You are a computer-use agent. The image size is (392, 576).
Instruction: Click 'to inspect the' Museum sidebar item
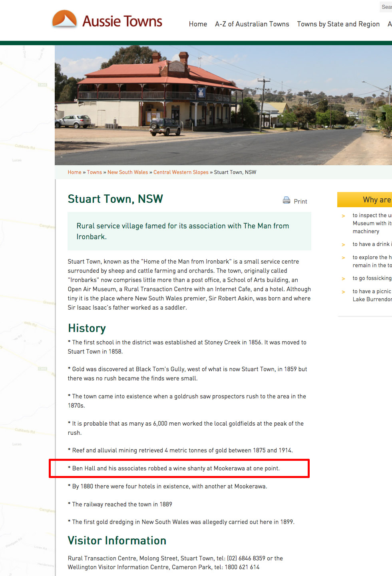(x=372, y=223)
